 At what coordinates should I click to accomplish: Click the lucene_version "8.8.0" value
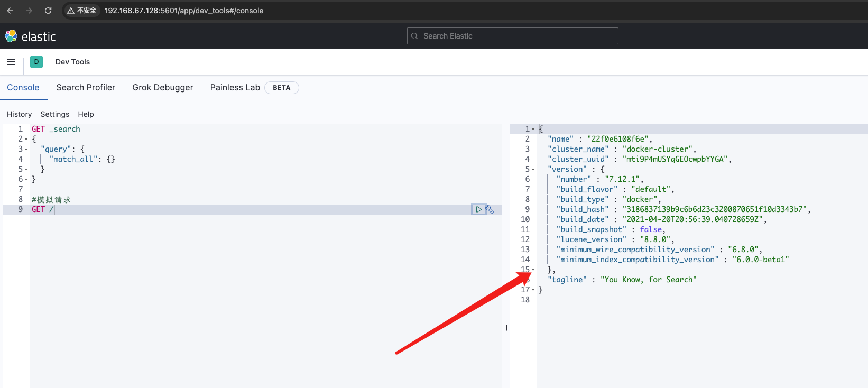coord(655,239)
